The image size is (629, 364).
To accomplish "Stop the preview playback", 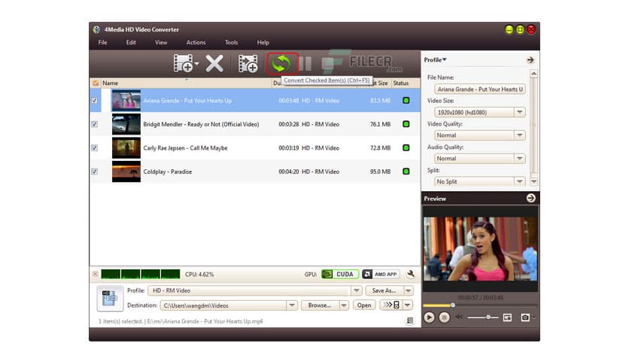I will click(x=444, y=317).
